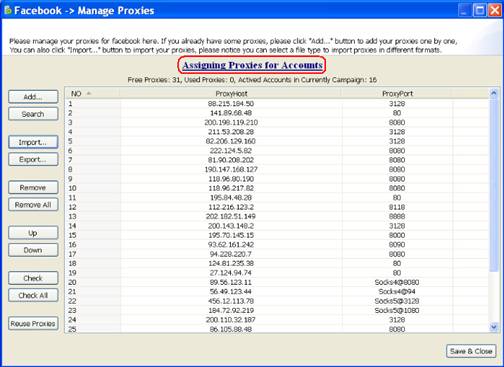Click the vertical scrollbar thumb

click(x=494, y=185)
